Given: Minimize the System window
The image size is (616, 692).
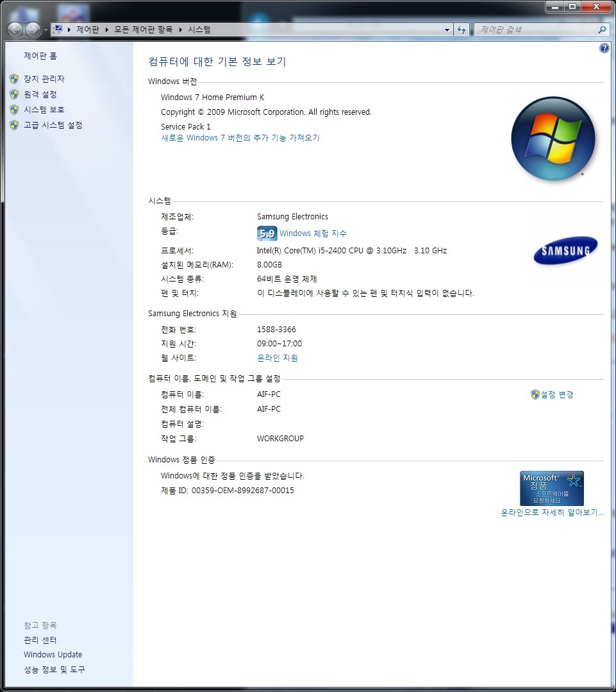Looking at the screenshot, I should pos(555,6).
